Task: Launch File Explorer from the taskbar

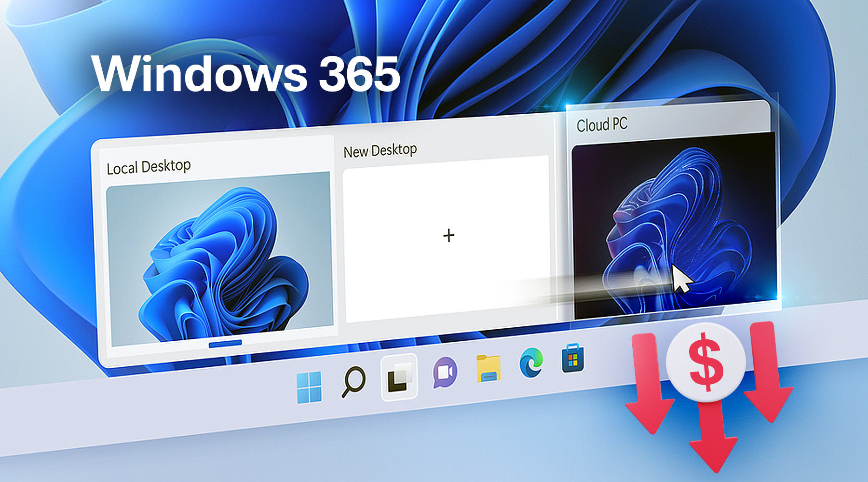Action: click(x=488, y=369)
